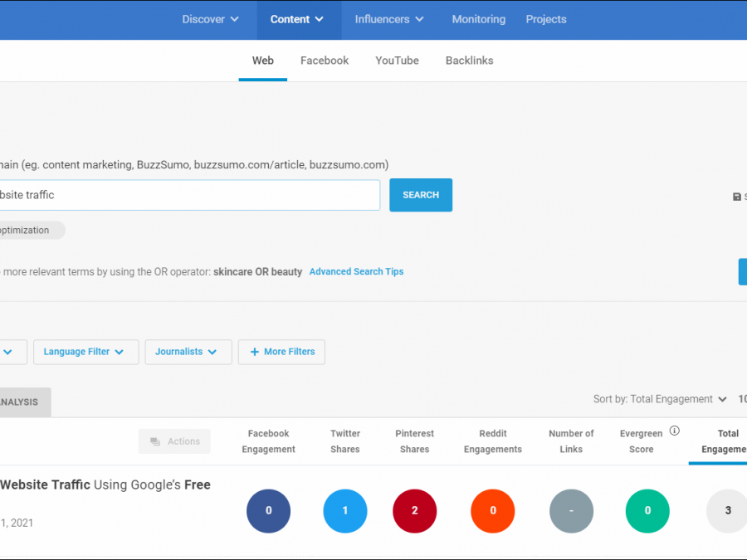Screen dimensions: 747x560
Task: Open the Language Filter dropdown
Action: (x=85, y=352)
